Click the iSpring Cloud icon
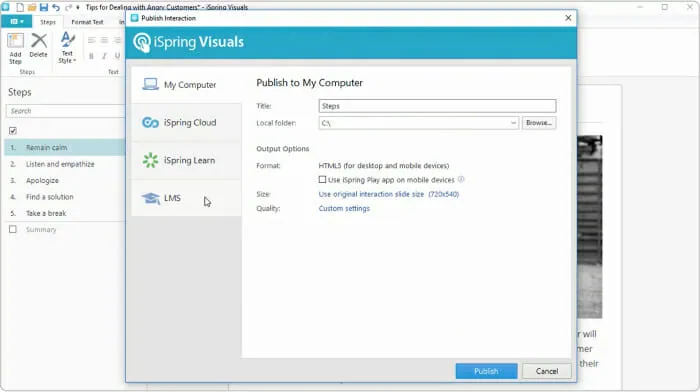The height and width of the screenshot is (392, 700). pos(150,122)
